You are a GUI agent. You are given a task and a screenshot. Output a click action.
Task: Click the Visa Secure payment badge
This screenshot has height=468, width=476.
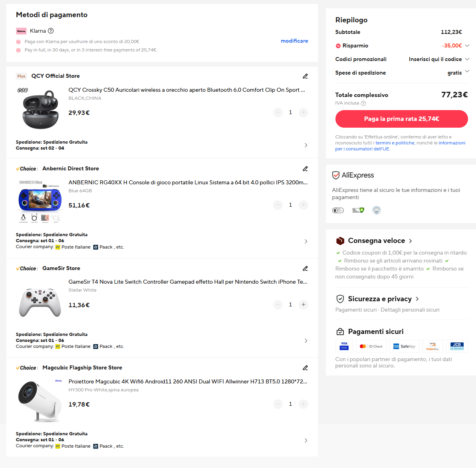[x=344, y=346]
